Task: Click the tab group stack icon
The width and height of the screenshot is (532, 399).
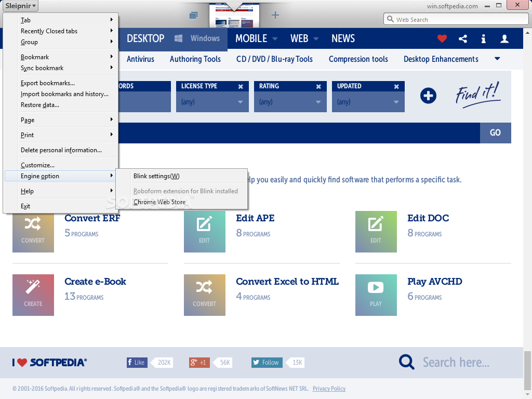Action: click(193, 15)
